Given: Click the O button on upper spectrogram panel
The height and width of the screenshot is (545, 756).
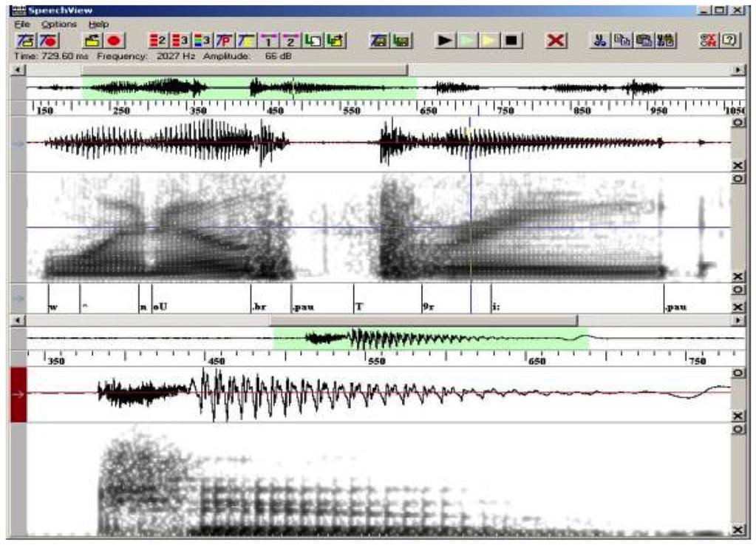Looking at the screenshot, I should (x=738, y=178).
